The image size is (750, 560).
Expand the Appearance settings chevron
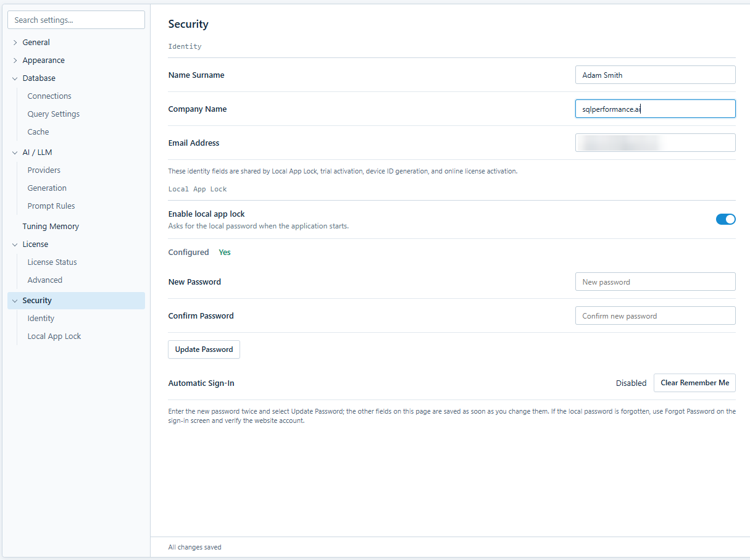tap(15, 61)
